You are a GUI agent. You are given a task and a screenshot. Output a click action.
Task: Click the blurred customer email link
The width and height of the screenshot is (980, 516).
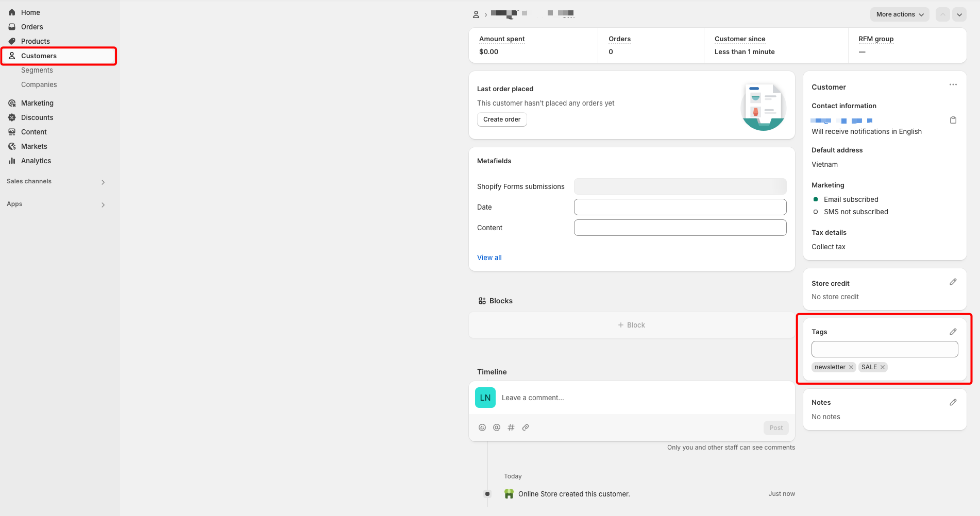842,121
